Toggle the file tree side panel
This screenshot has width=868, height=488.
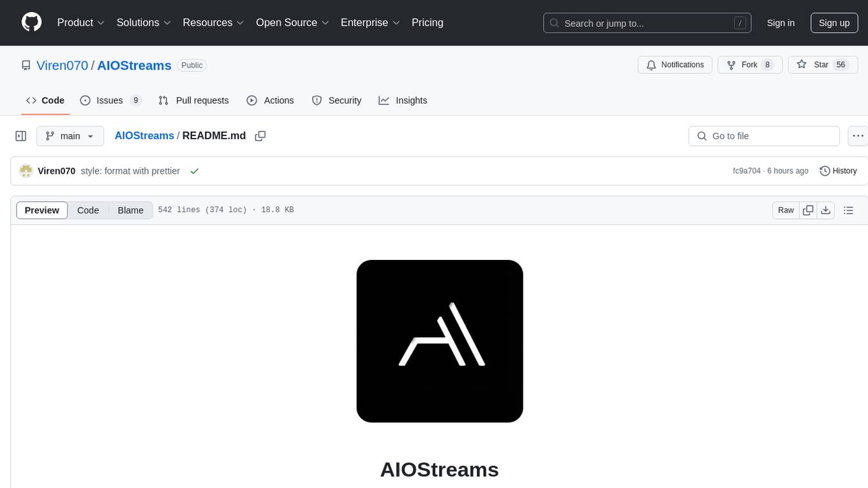(x=21, y=136)
